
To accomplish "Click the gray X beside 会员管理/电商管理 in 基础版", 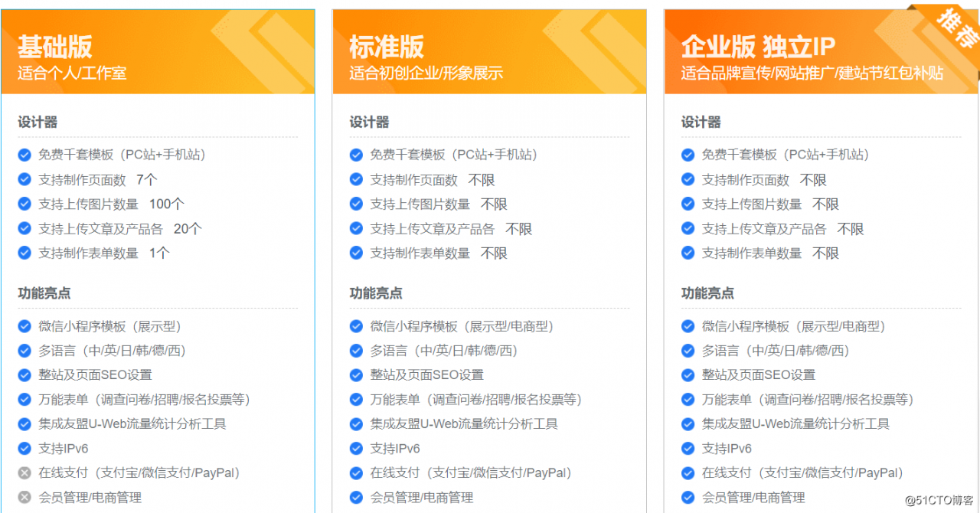I will 24,497.
